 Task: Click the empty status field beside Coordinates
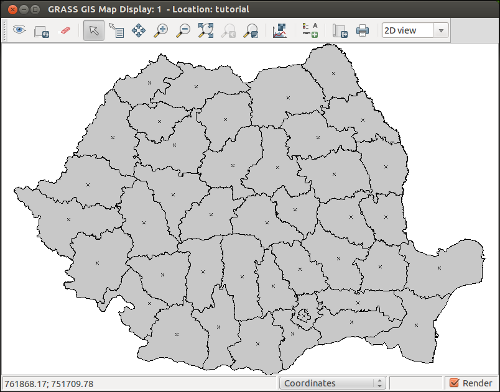[x=415, y=383]
